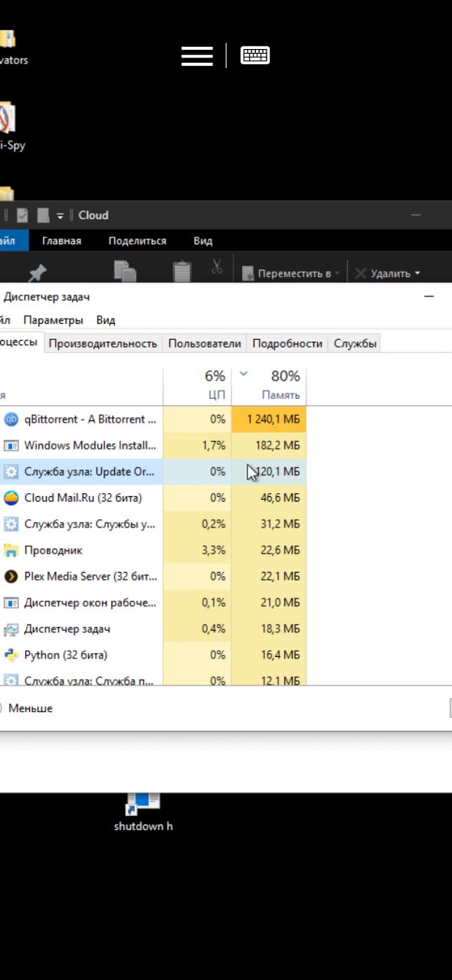Select the shutdown h desktop shortcut
The image size is (452, 980).
[143, 814]
